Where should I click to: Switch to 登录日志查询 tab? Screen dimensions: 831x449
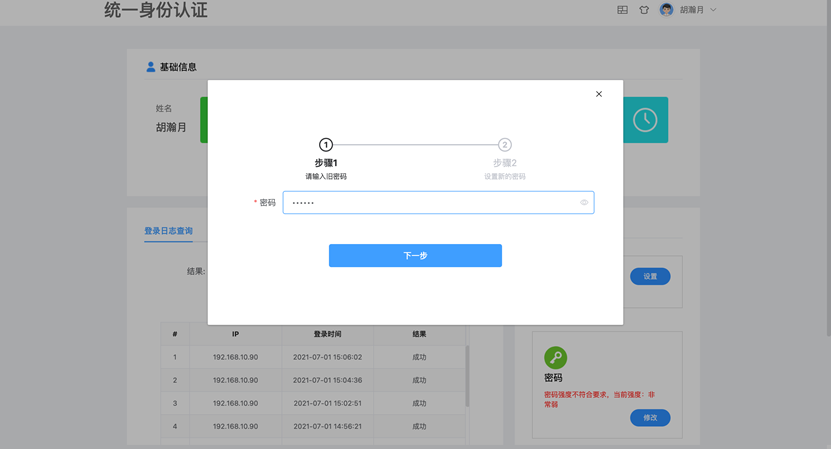[169, 231]
